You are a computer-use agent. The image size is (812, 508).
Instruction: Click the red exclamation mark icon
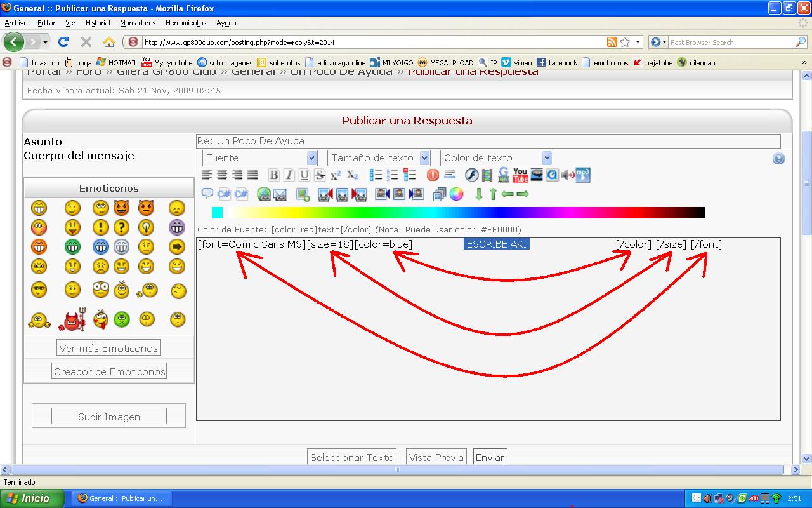click(433, 175)
